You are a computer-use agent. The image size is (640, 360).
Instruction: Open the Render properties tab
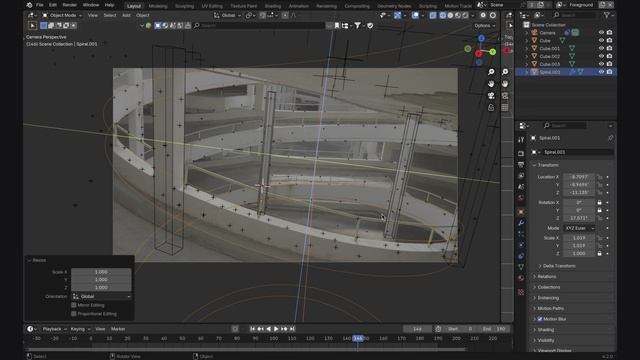coord(521,153)
